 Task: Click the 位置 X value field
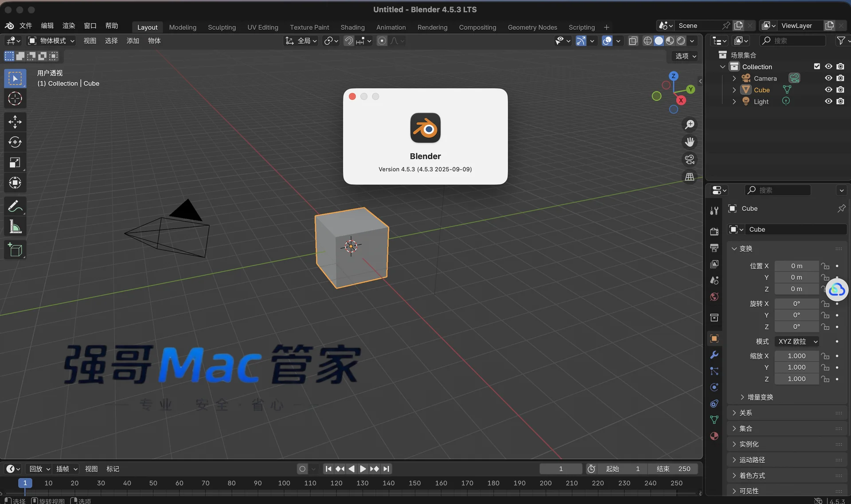(x=796, y=266)
